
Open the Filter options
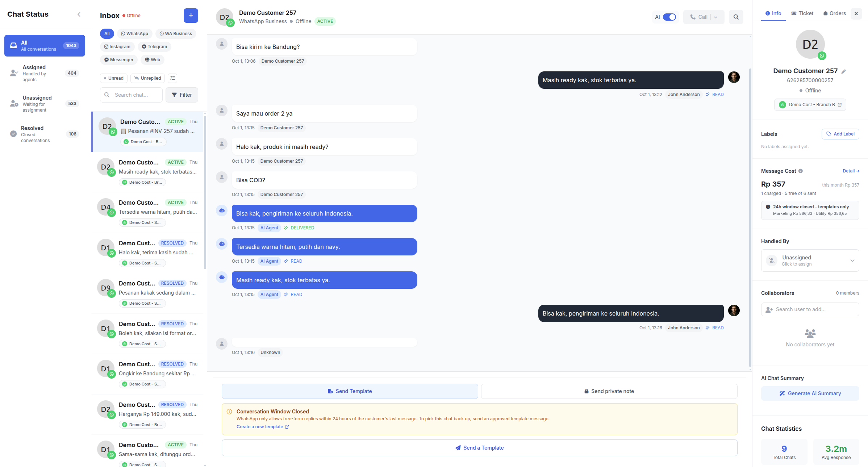click(x=182, y=95)
